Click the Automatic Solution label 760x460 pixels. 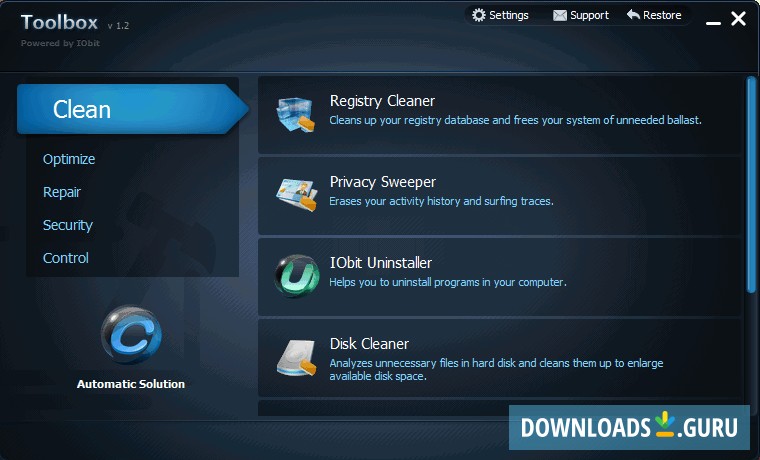pyautogui.click(x=131, y=384)
